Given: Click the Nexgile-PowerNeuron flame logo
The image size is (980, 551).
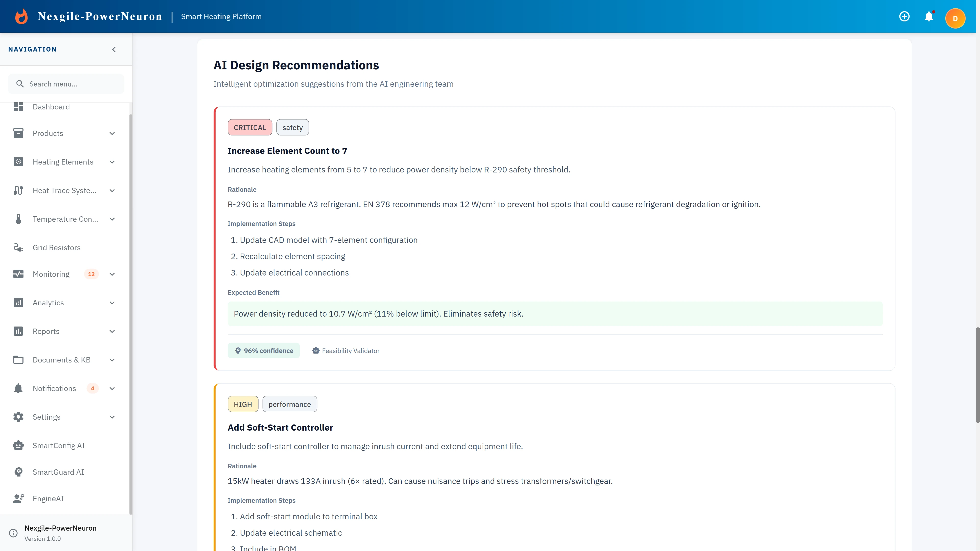Looking at the screenshot, I should coord(21,16).
